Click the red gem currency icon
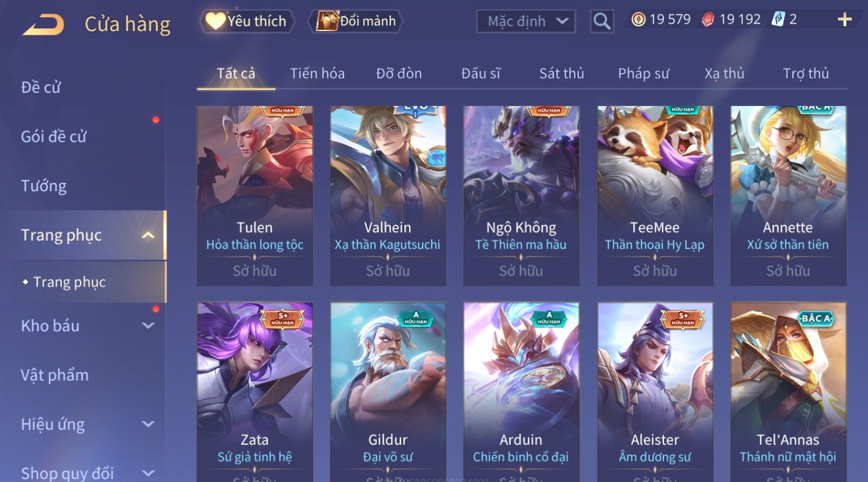This screenshot has width=868, height=482. tap(708, 20)
